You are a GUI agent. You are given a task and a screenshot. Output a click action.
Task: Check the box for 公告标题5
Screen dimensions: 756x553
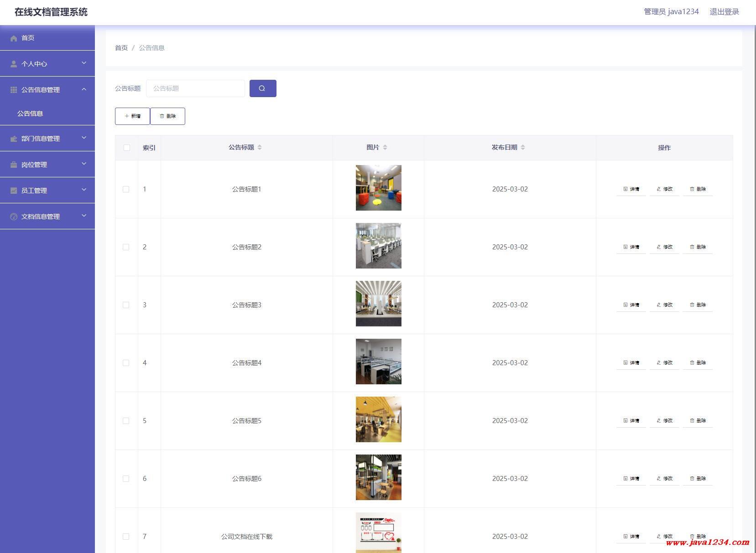tap(126, 421)
